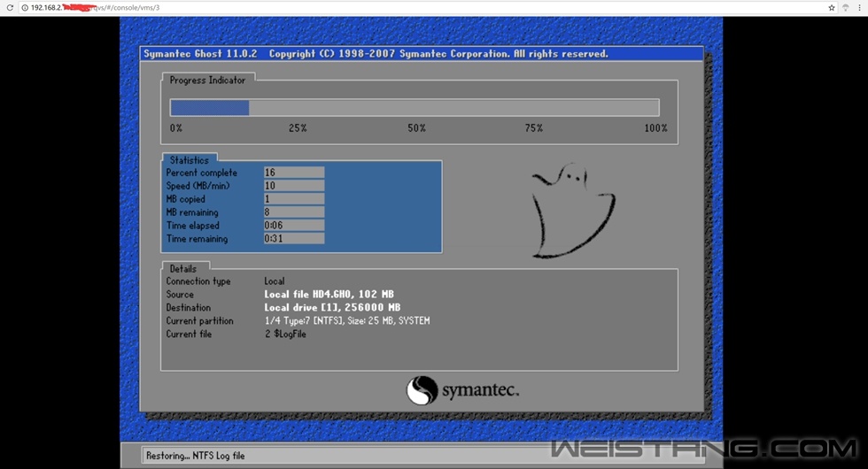This screenshot has height=469, width=868.
Task: Click the Local file HD4.GHO source text
Action: (329, 294)
